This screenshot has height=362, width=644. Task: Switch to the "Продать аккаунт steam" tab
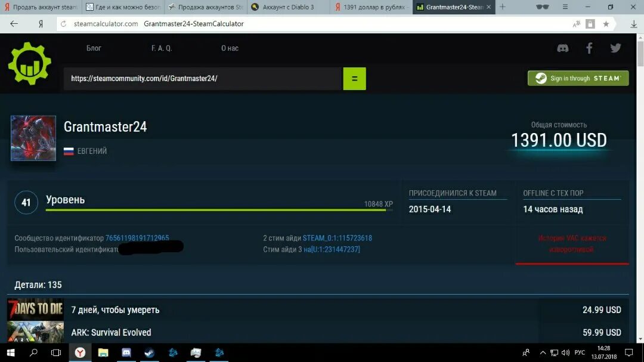tap(41, 7)
